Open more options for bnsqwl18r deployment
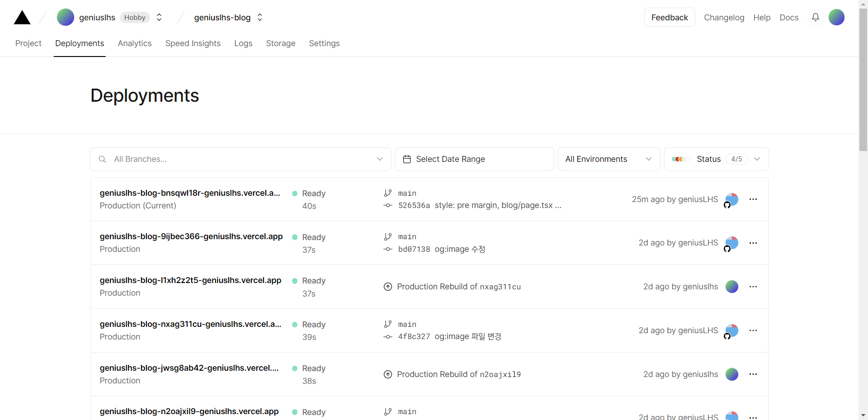Image resolution: width=868 pixels, height=420 pixels. pos(753,199)
